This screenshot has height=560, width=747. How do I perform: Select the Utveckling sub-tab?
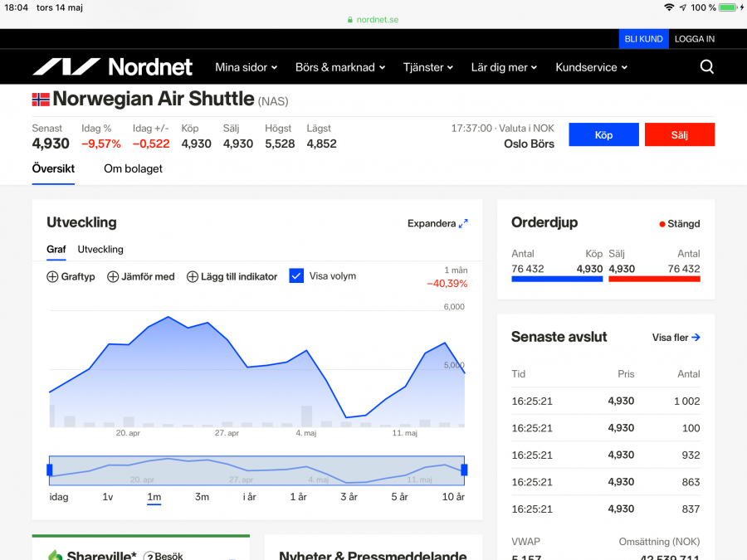[x=100, y=249]
